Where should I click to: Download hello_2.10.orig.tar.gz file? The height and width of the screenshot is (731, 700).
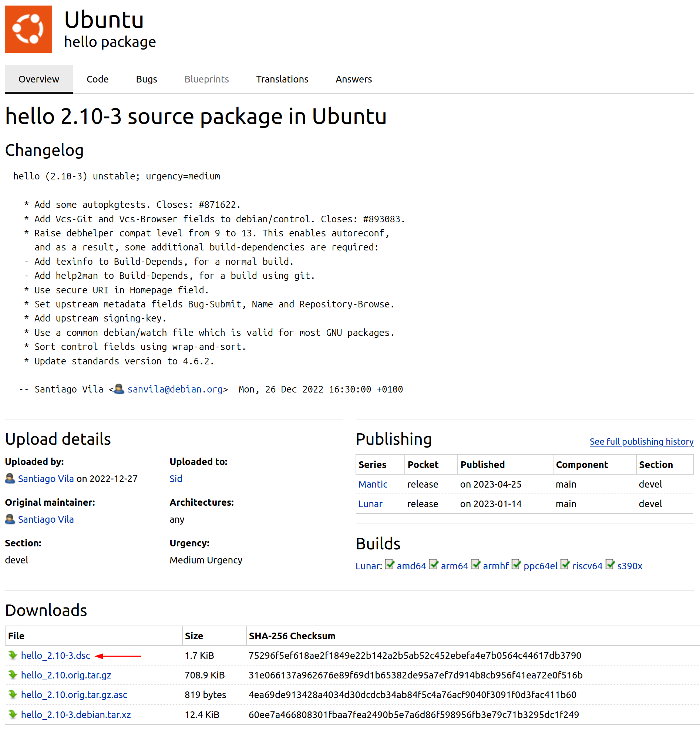[65, 675]
